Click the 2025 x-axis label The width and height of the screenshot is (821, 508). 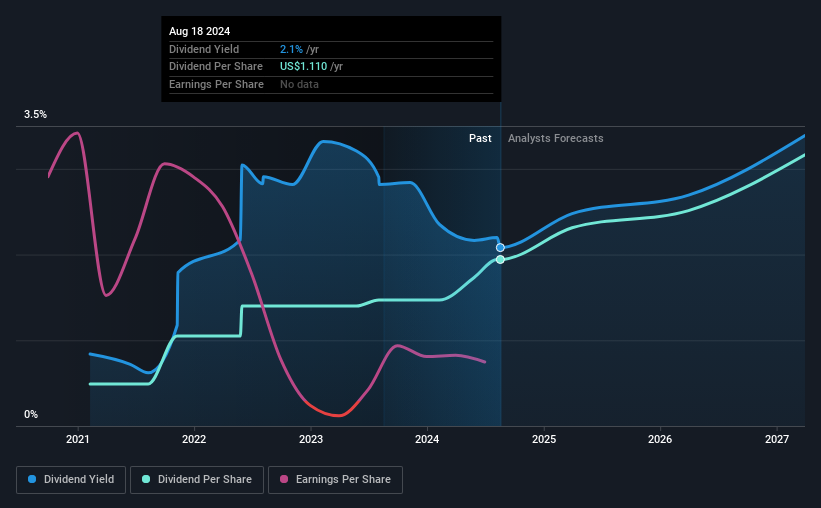(x=544, y=439)
